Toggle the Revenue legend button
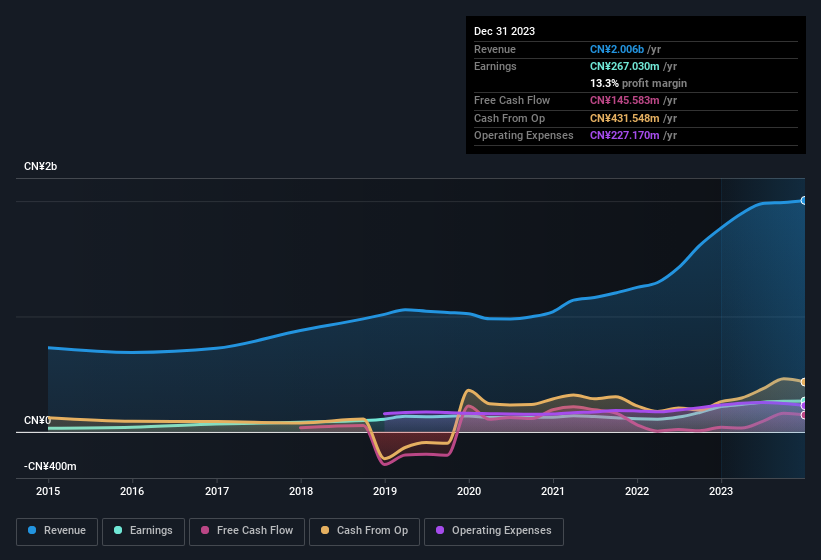Image resolution: width=821 pixels, height=560 pixels. (57, 531)
